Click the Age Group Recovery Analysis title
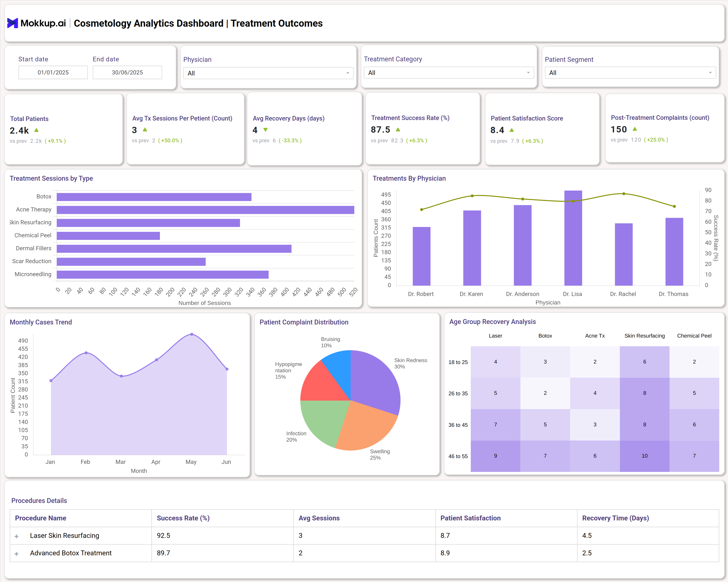Screen dimensions: 728x582 pos(492,322)
